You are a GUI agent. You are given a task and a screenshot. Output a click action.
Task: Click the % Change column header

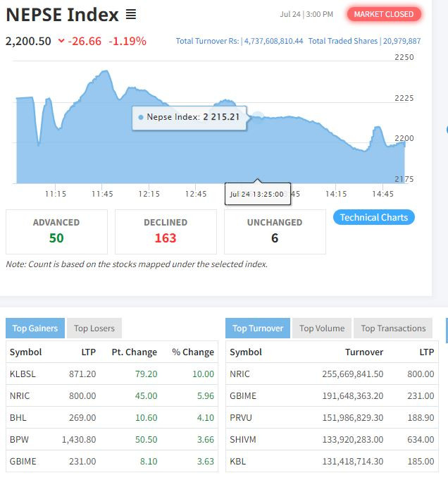click(x=193, y=352)
